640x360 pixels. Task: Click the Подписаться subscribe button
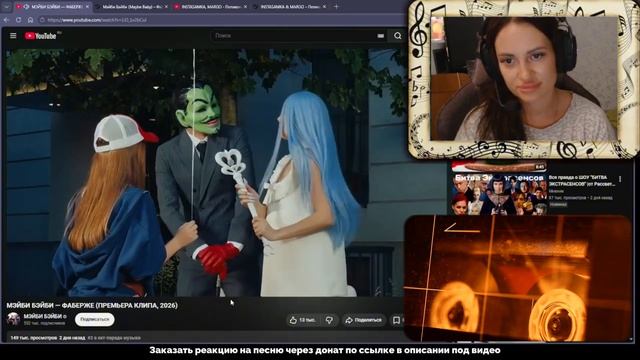[95, 320]
